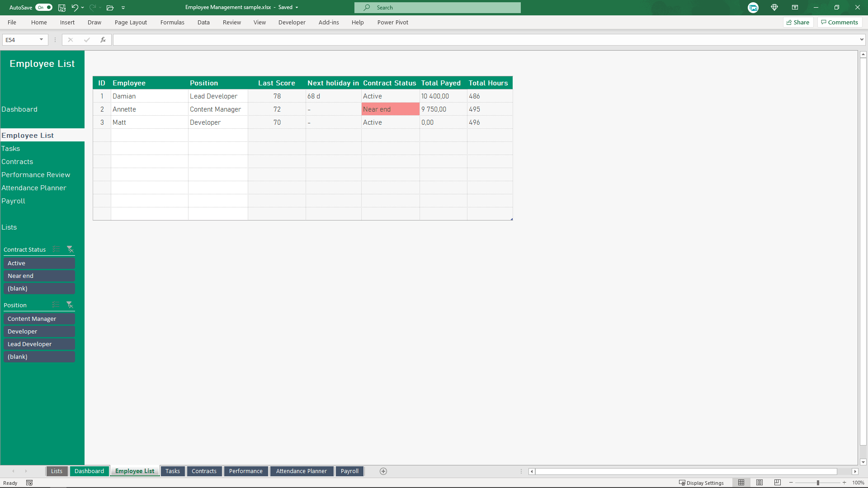Click the zoom slider handle
Screen dimensions: 868x488
click(818, 483)
